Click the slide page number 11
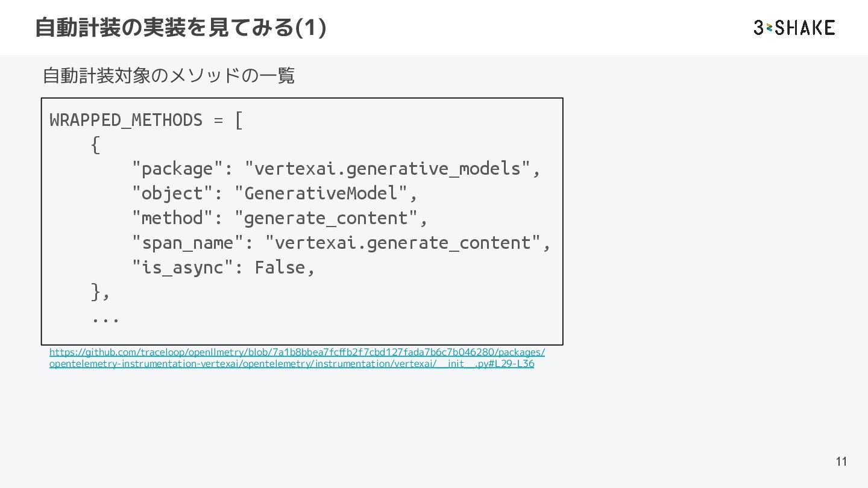868x488 pixels. click(x=841, y=461)
